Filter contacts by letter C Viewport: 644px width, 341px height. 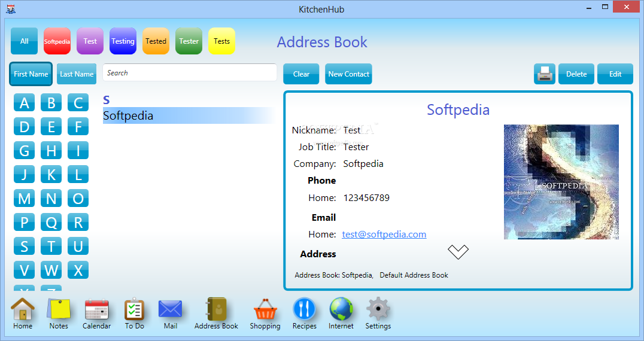coord(78,102)
